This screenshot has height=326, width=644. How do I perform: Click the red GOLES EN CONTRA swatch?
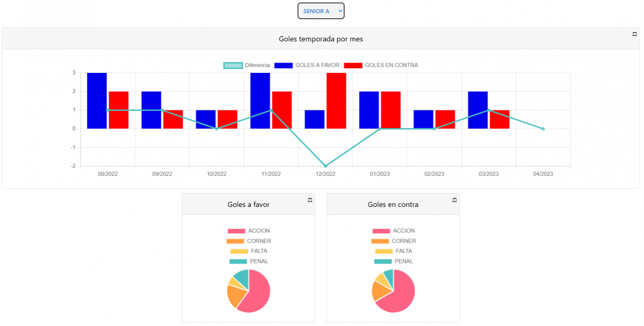pyautogui.click(x=353, y=65)
